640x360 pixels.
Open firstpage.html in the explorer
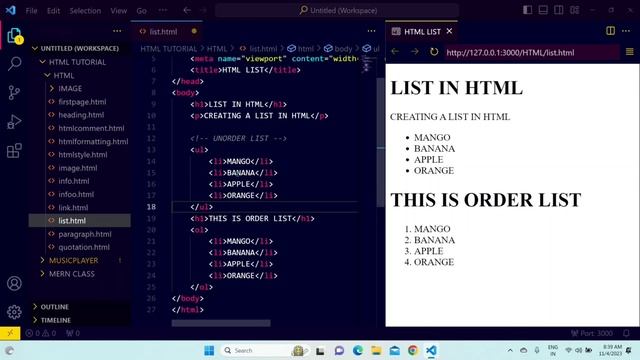click(82, 102)
